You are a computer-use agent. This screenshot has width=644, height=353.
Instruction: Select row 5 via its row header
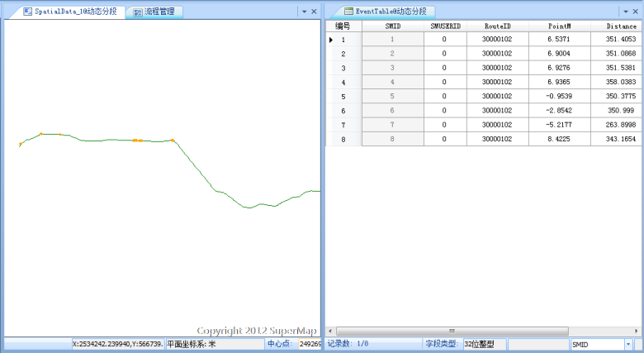[x=343, y=96]
